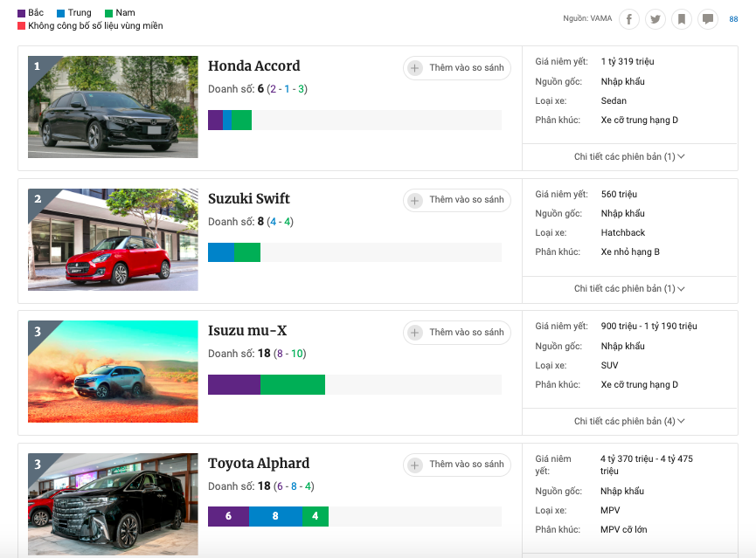The width and height of the screenshot is (756, 558).
Task: Click the purple 6 segment of Toyota Alphard's bar
Action: [x=228, y=517]
